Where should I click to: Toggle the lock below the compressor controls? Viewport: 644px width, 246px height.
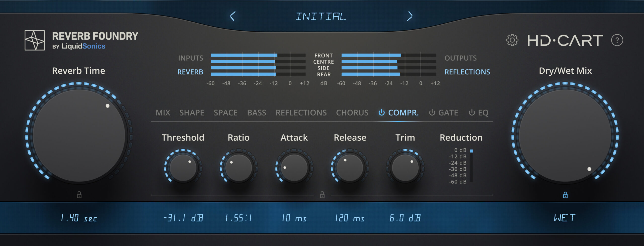pyautogui.click(x=322, y=195)
